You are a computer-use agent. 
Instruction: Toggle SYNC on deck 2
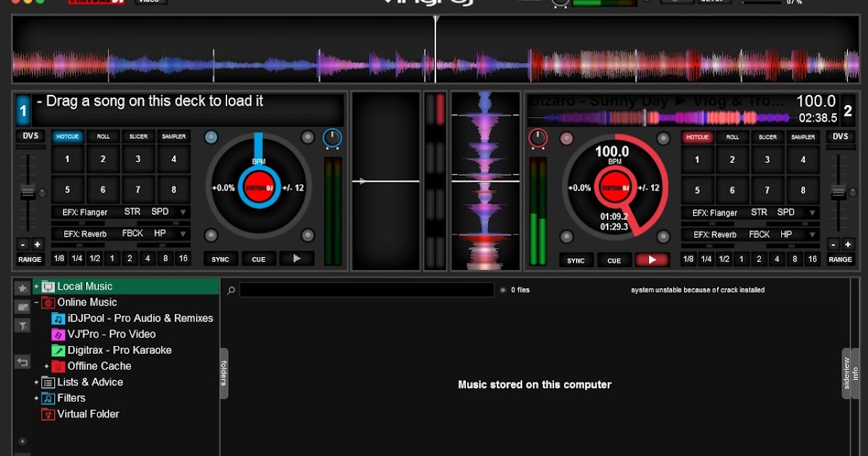[576, 260]
